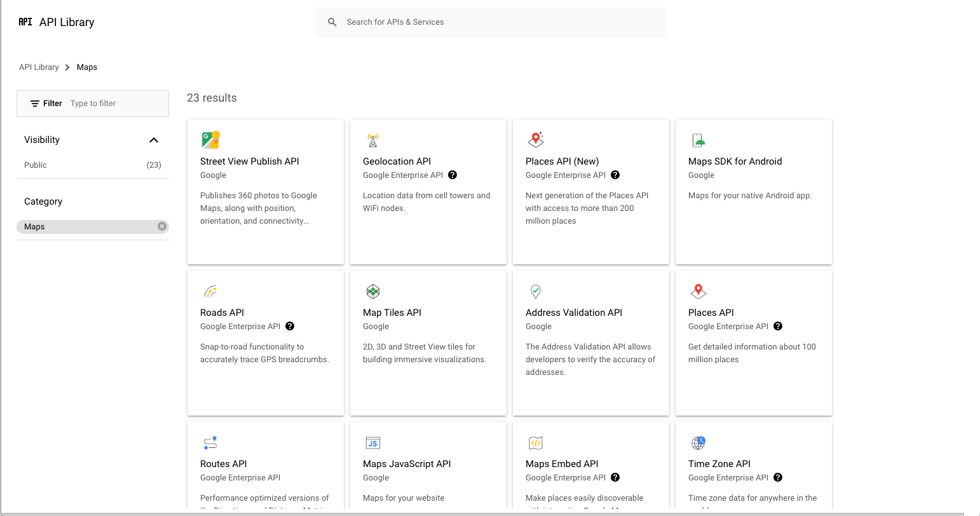This screenshot has width=980, height=516.
Task: Click 'Next generation of the Places API' description
Action: [587, 208]
